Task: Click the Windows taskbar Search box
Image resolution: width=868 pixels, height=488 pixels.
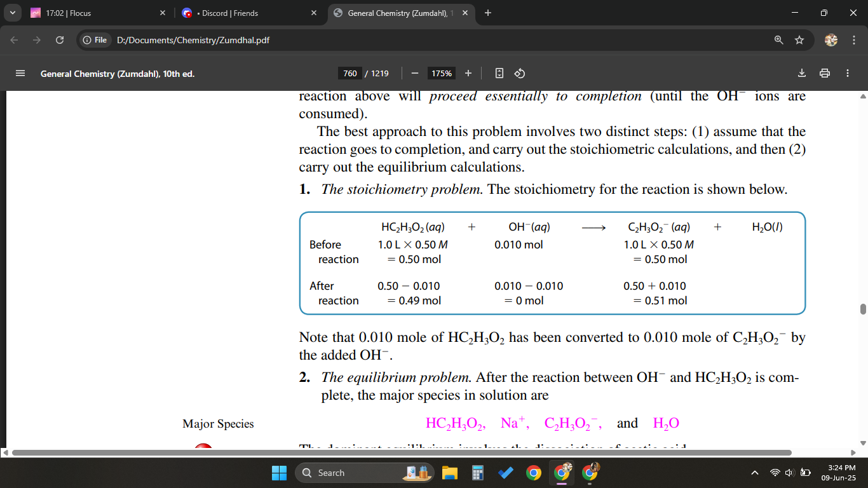Action: (x=364, y=473)
